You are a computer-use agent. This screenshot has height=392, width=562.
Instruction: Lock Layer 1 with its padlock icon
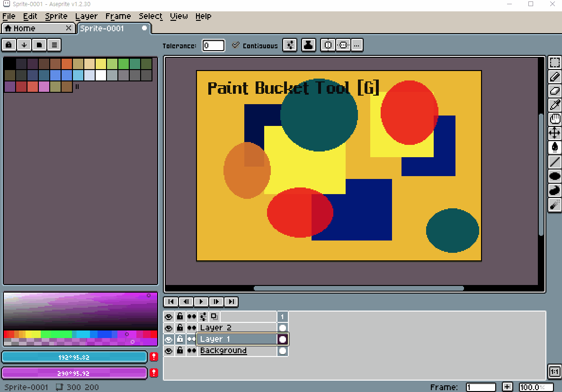(x=180, y=339)
